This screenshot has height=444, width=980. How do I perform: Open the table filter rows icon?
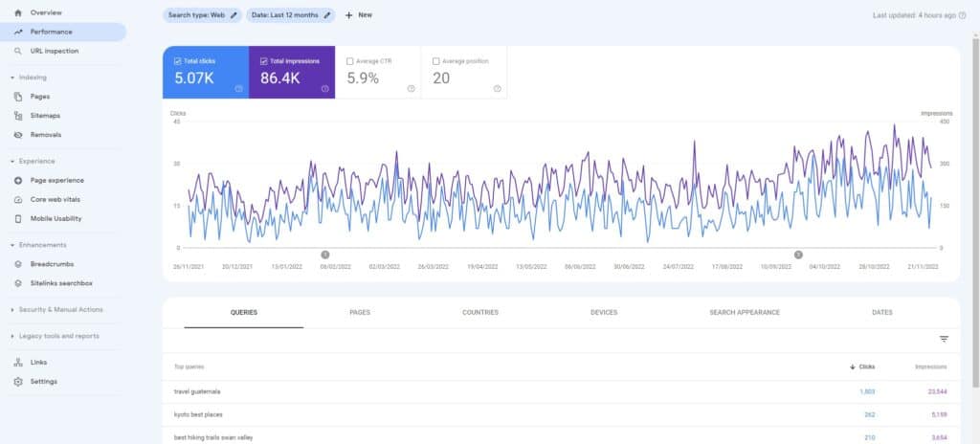click(944, 339)
